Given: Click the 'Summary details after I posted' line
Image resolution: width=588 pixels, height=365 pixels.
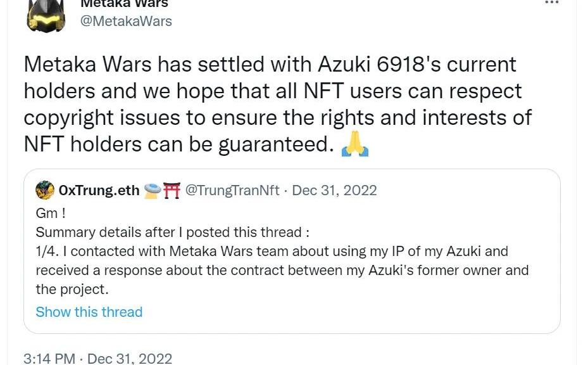Looking at the screenshot, I should pyautogui.click(x=173, y=232).
